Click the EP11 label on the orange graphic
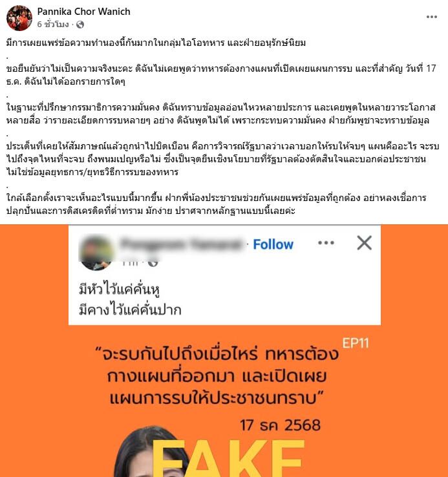The height and width of the screenshot is (477, 448). 356,343
